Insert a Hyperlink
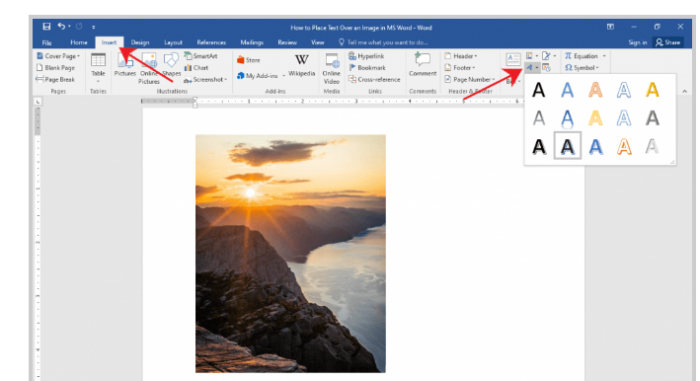Viewport: 700px width, 381px height. 366,56
